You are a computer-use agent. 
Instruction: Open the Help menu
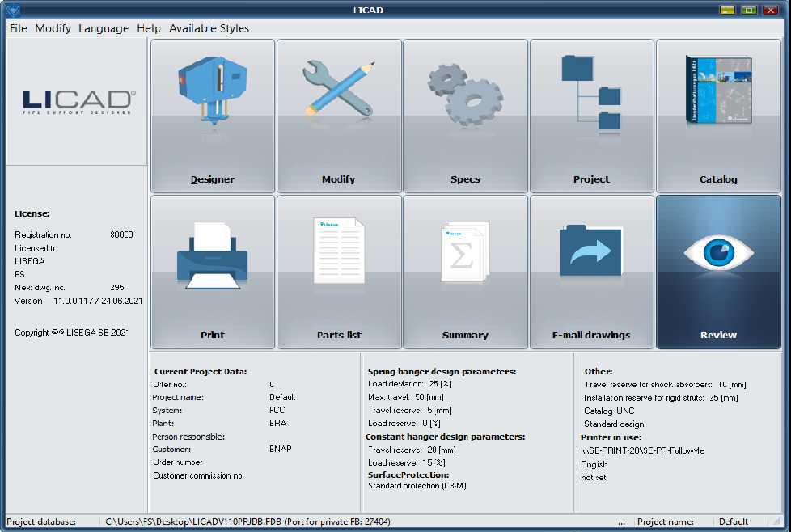149,29
